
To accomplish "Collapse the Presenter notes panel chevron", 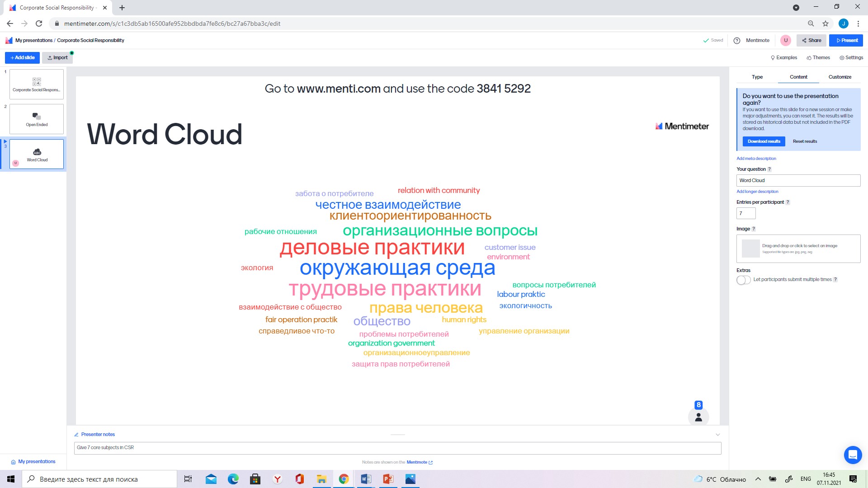I will click(717, 435).
